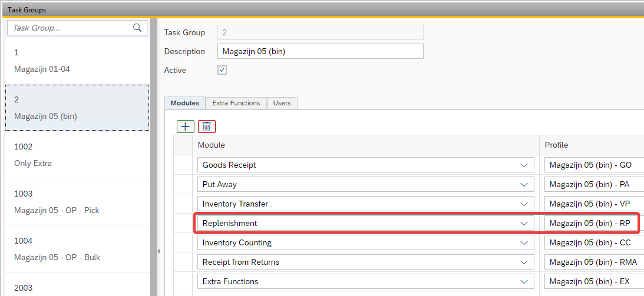The width and height of the screenshot is (644, 296).
Task: Open the Users tab
Action: pos(282,103)
